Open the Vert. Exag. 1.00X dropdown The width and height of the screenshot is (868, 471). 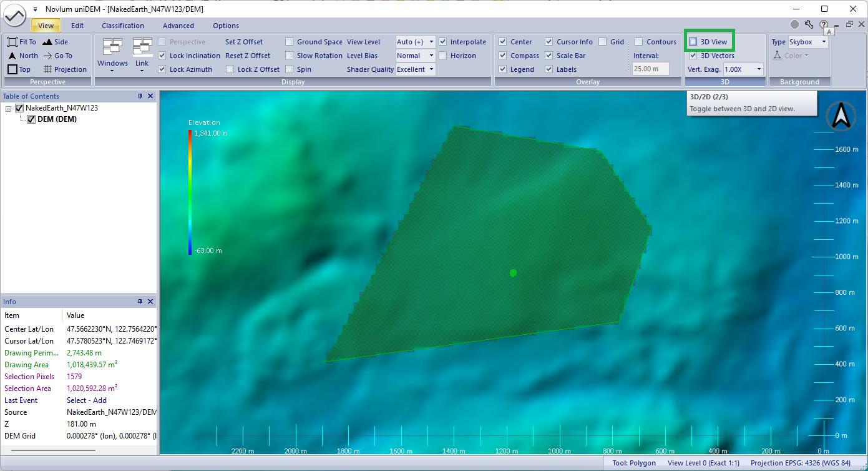743,69
